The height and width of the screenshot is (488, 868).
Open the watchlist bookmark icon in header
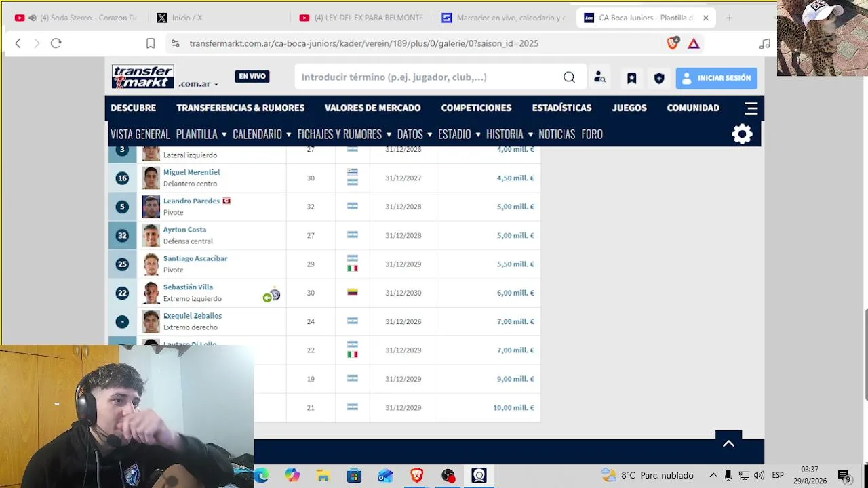tap(631, 78)
